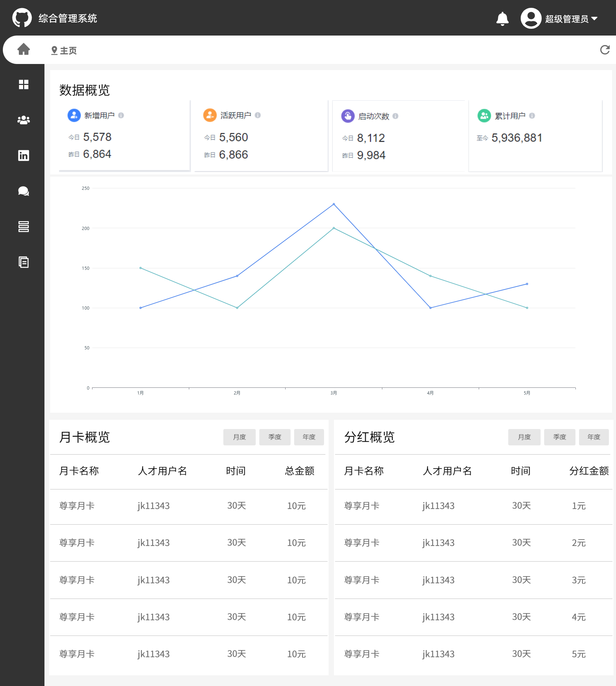Viewport: 616px width, 686px height.
Task: Click the 2元 dividend amount cell
Action: click(579, 542)
